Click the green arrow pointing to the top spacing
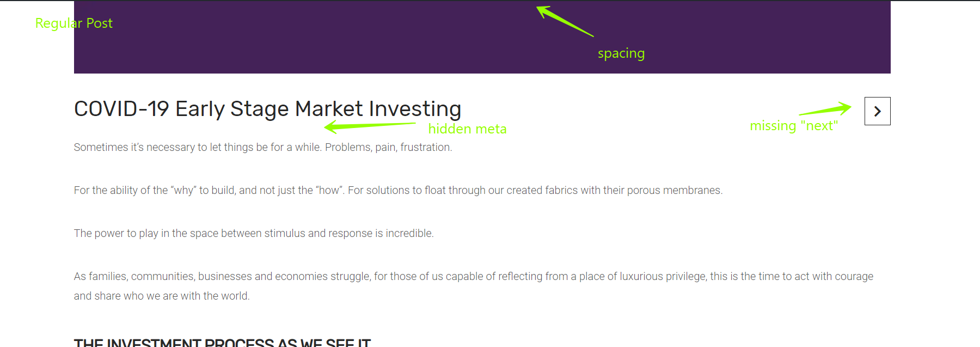980x347 pixels. pyautogui.click(x=565, y=21)
